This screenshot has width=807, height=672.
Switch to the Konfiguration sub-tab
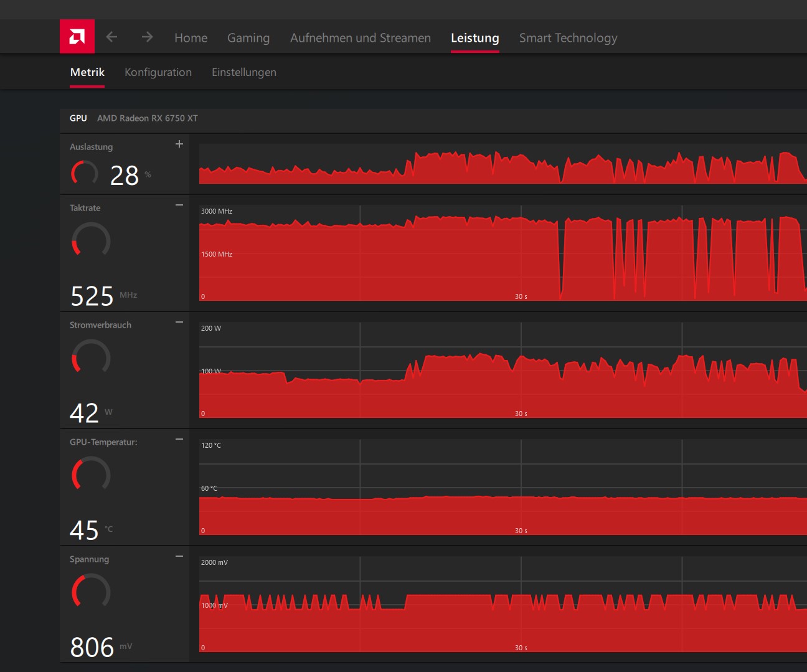tap(158, 72)
